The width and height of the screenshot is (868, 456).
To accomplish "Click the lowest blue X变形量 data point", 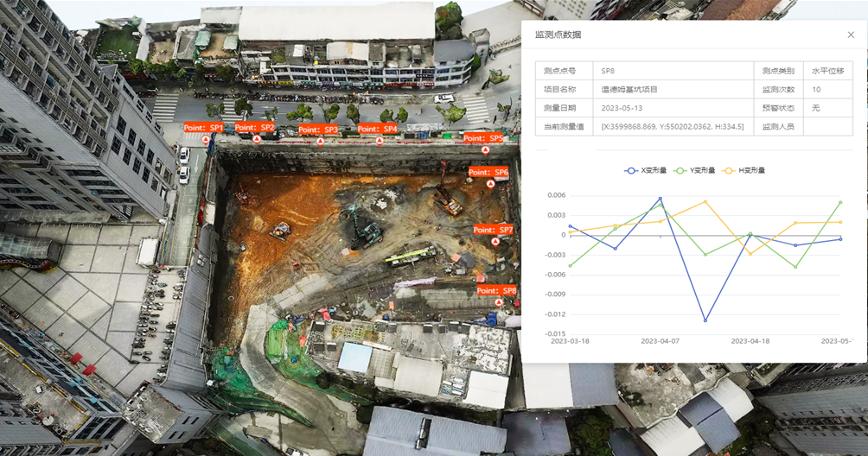I will pos(705,320).
